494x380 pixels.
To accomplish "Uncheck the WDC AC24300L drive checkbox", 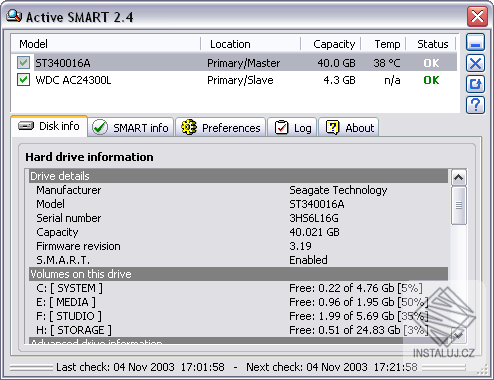I will coord(23,80).
